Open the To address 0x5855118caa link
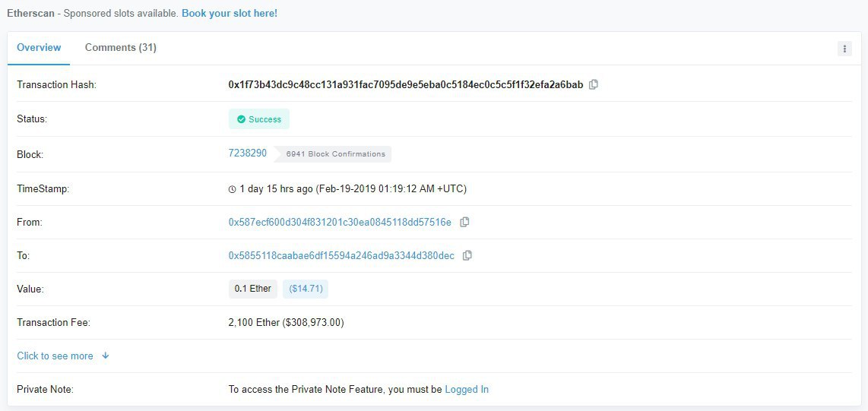868x411 pixels. pyautogui.click(x=341, y=255)
